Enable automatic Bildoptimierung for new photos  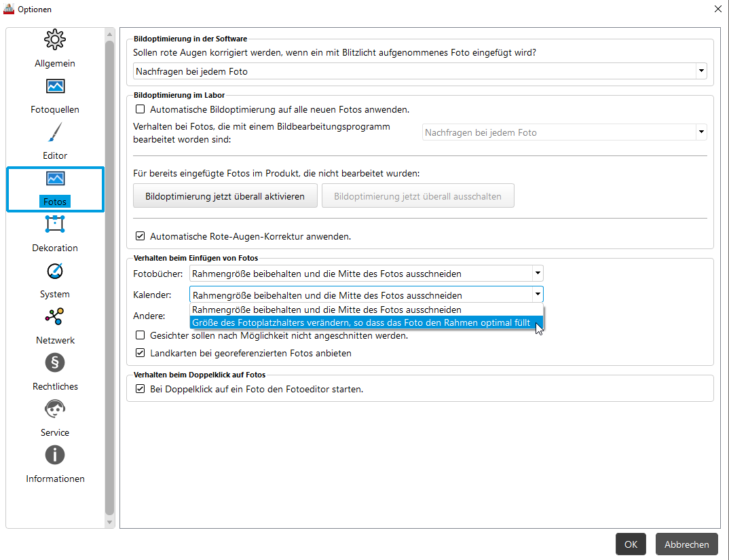pos(141,109)
